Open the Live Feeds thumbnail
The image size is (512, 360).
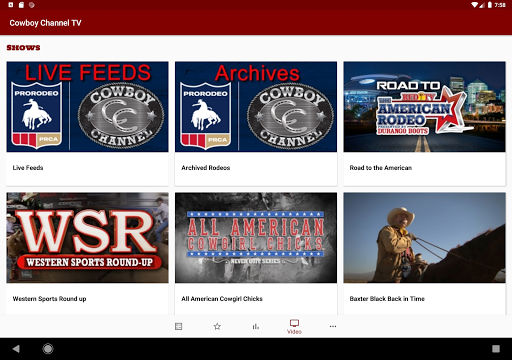point(87,107)
